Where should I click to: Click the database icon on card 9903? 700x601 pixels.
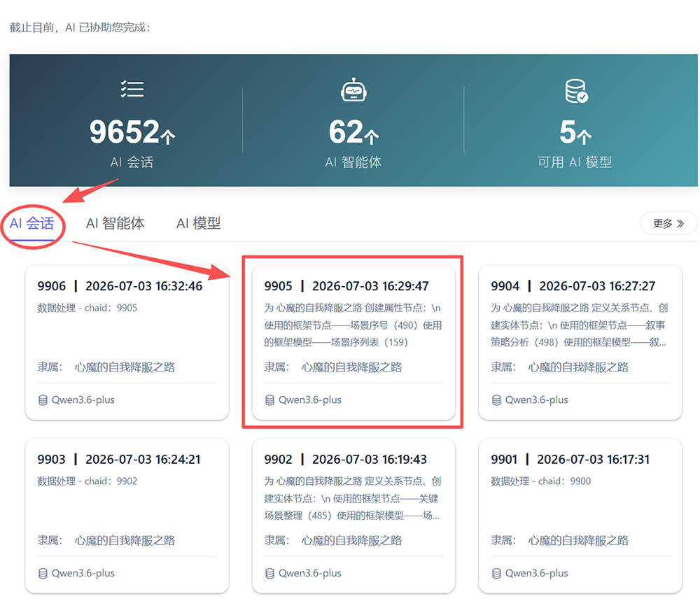point(43,573)
